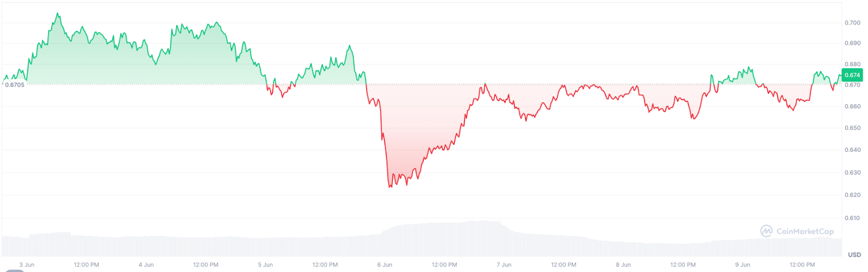Click the 5 Jun date label
Viewport: 868px width, 272px height.
click(x=265, y=265)
